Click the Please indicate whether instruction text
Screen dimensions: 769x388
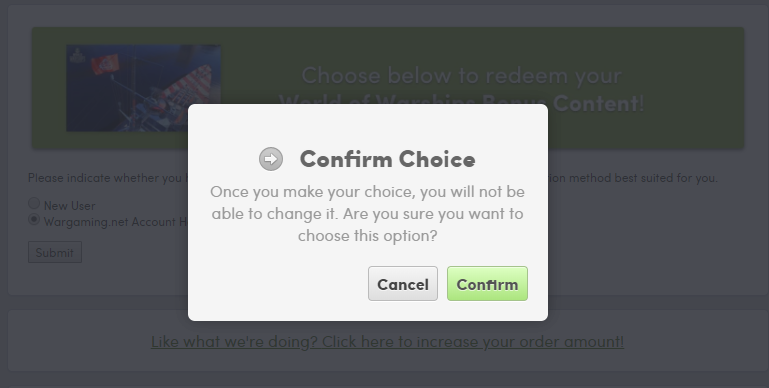(x=107, y=178)
